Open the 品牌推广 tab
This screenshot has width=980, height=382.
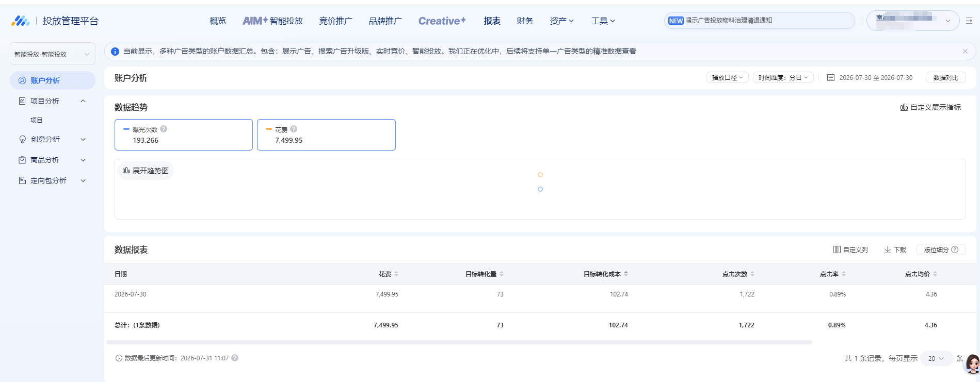pyautogui.click(x=385, y=21)
